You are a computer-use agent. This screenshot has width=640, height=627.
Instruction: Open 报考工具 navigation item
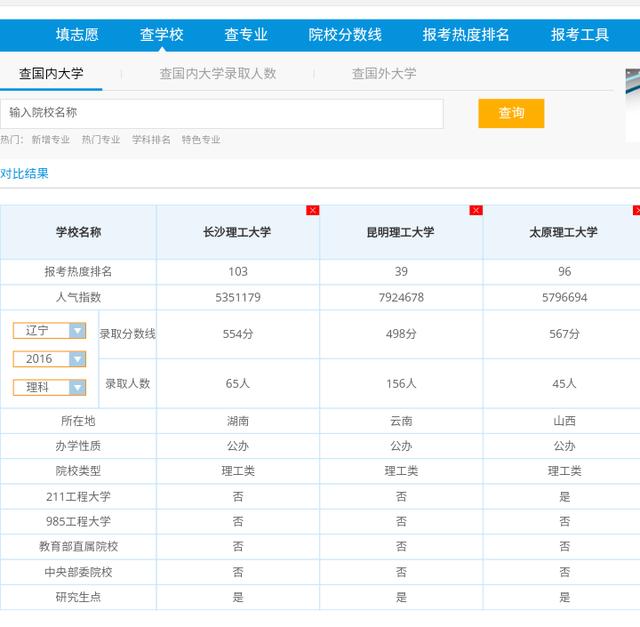click(x=580, y=35)
